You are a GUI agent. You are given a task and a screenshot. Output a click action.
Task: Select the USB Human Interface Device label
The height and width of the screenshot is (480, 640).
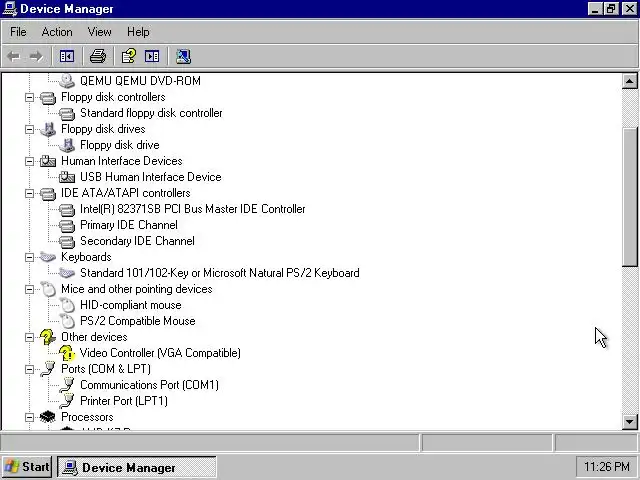[151, 177]
